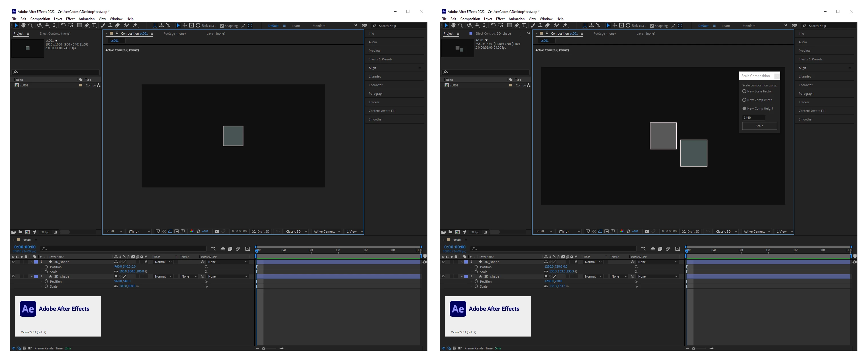Screen dimensions: 868x362
Task: Open the 33.3% magnification dropdown in right viewer
Action: pos(544,232)
